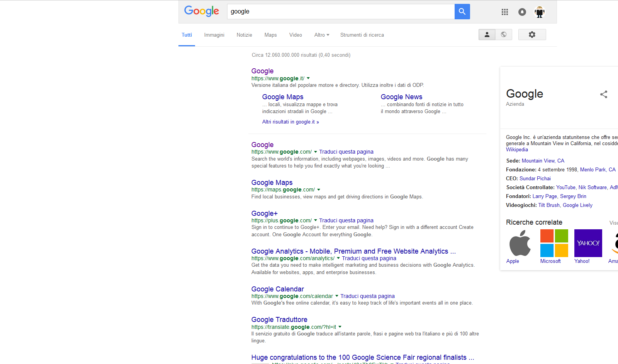Click the Menlo Park, CA link

pos(598,170)
